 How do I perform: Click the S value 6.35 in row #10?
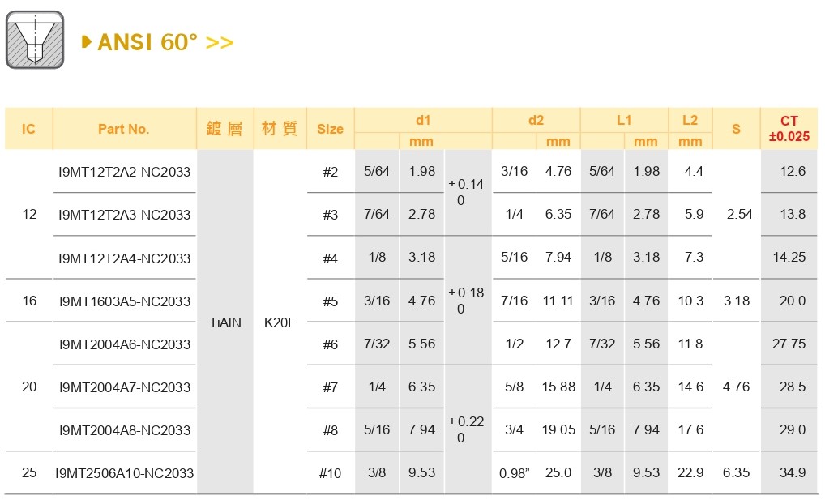click(736, 472)
